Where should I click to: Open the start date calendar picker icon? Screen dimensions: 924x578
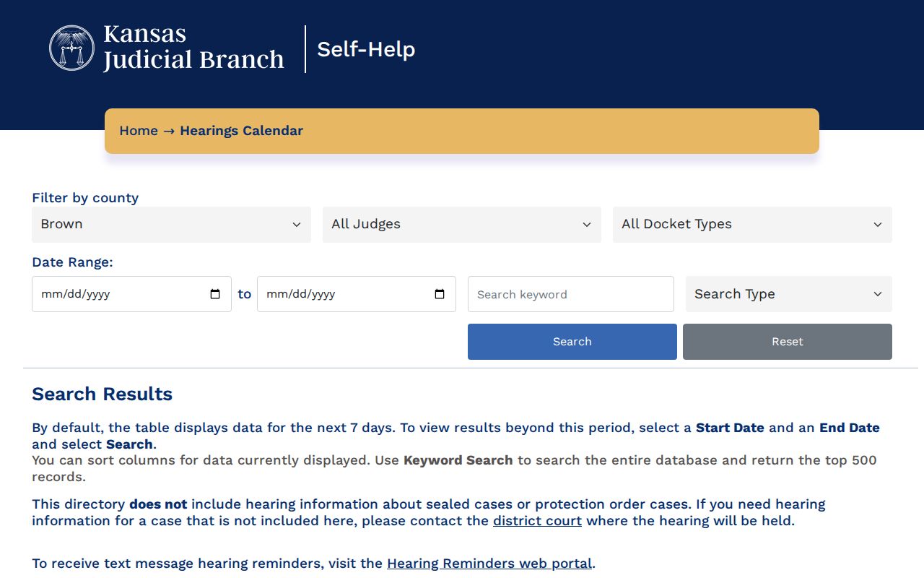click(x=215, y=294)
